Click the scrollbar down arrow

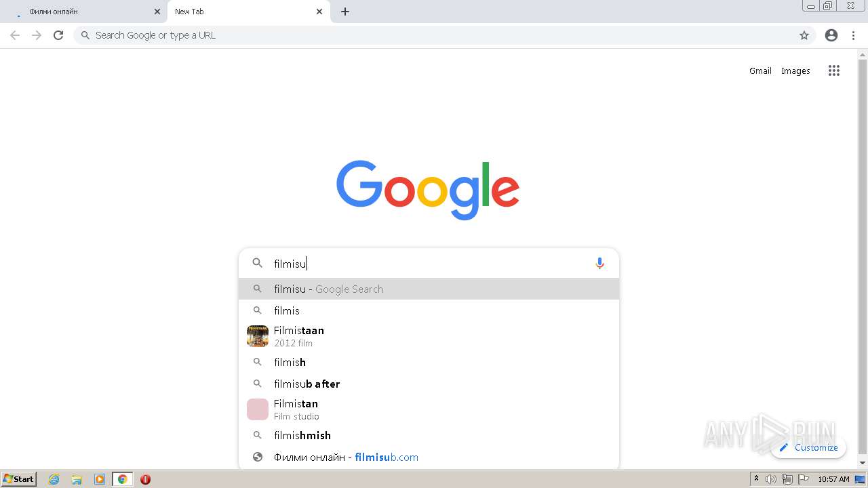click(863, 463)
